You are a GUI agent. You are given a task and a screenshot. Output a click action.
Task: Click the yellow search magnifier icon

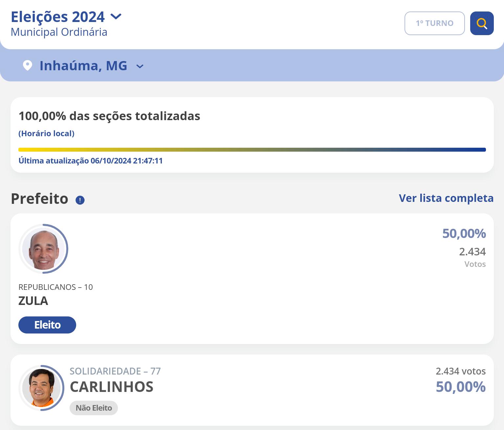pos(482,23)
